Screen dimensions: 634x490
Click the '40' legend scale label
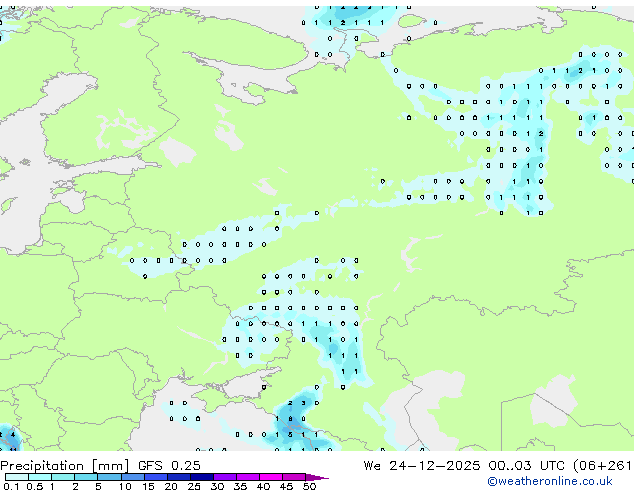pos(263,486)
